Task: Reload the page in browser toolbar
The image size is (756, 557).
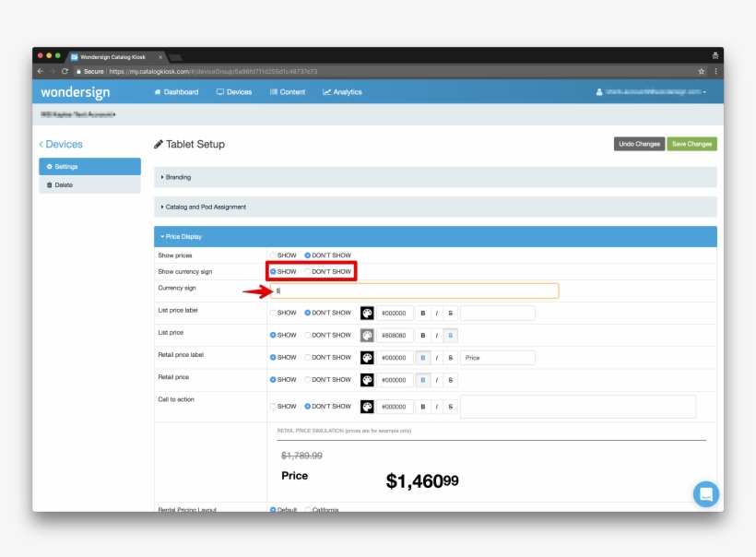Action: (65, 71)
